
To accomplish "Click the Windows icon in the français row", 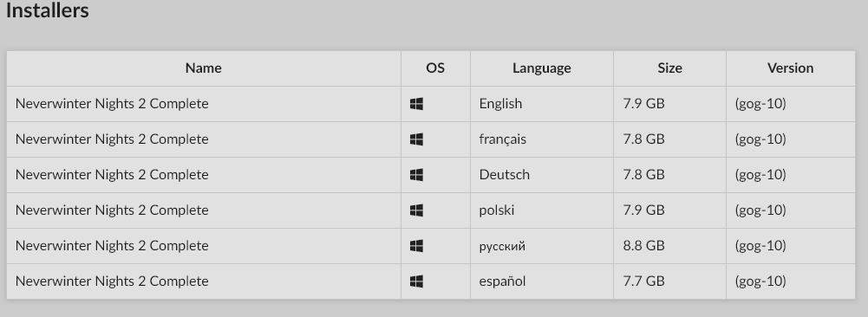I will pos(416,139).
